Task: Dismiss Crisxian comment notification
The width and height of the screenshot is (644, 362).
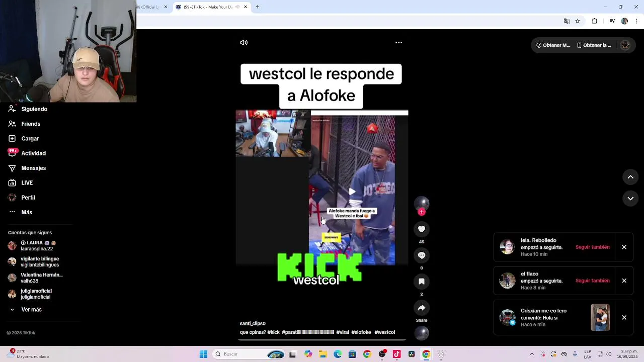Action: coord(624,318)
